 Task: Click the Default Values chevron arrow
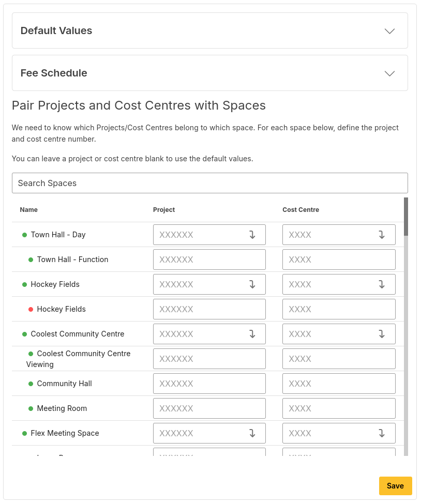390,31
